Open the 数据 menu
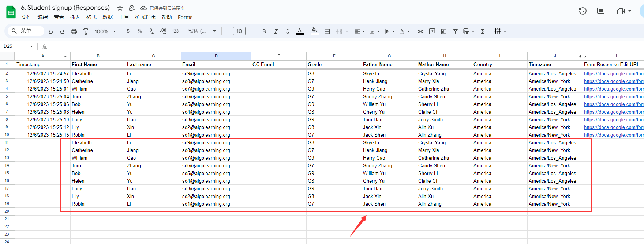 pyautogui.click(x=108, y=17)
